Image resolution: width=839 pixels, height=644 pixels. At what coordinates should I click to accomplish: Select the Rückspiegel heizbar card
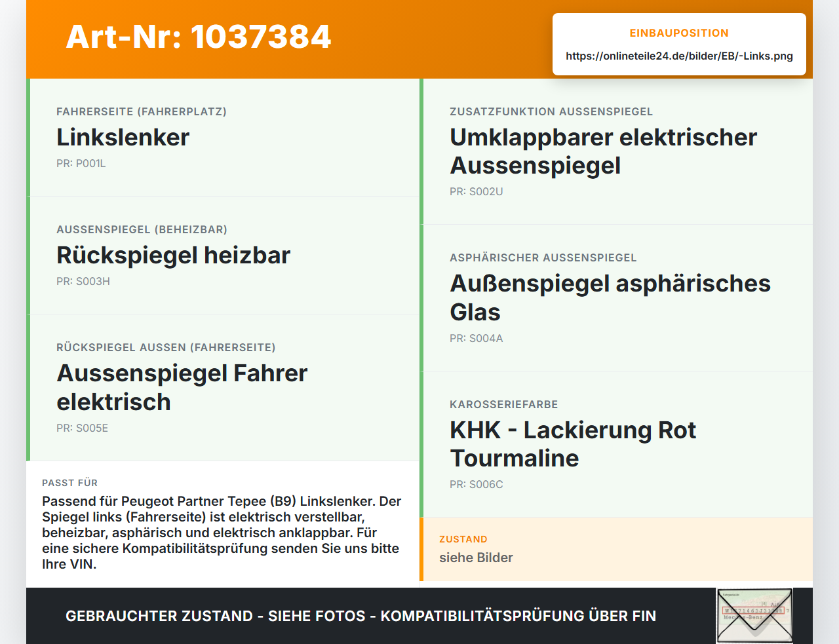click(223, 256)
